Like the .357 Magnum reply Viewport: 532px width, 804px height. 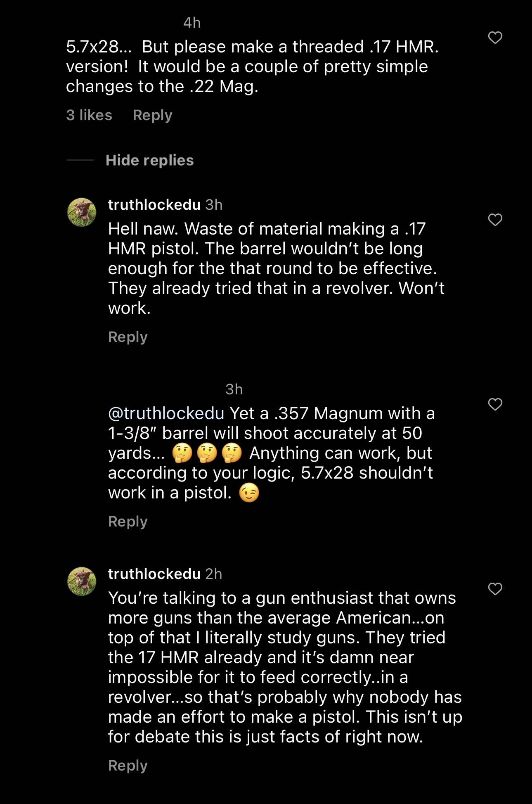pyautogui.click(x=495, y=404)
